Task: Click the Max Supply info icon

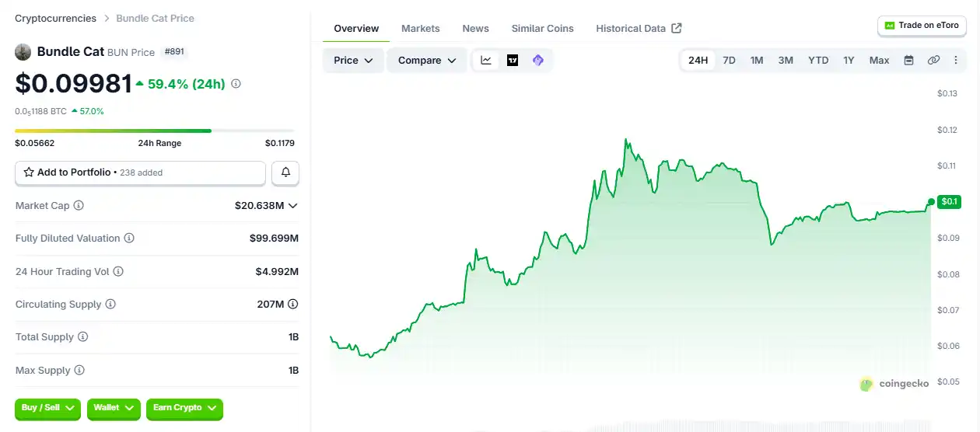Action: point(79,371)
